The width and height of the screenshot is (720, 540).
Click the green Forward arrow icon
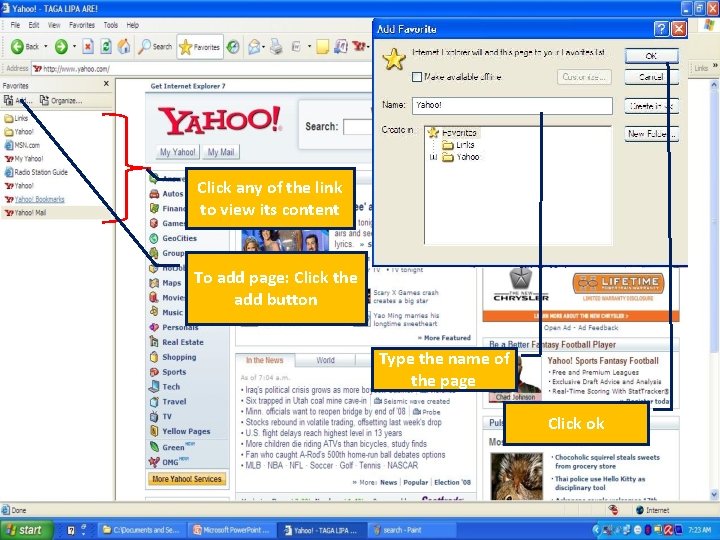click(61, 46)
